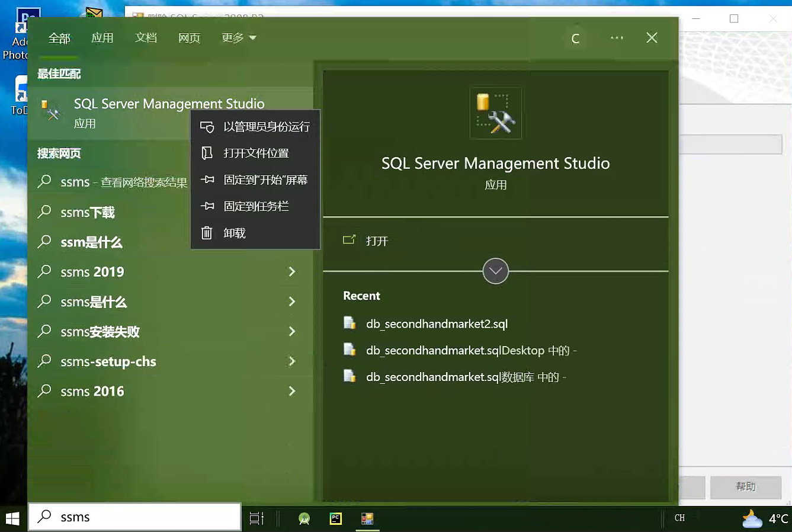Click the 帮助 button in background window
The image size is (792, 532).
click(745, 487)
